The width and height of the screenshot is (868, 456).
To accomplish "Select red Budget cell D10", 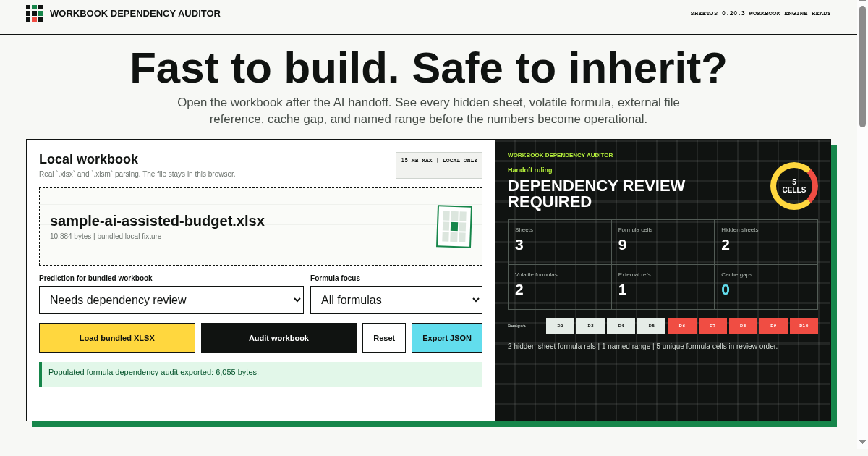I will tap(804, 326).
